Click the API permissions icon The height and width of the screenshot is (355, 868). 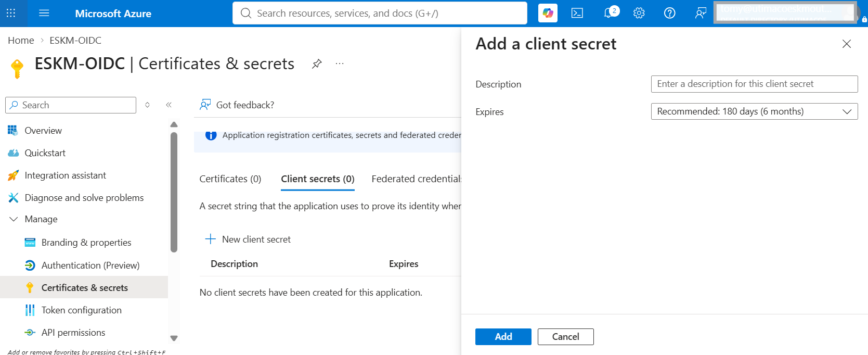point(30,333)
